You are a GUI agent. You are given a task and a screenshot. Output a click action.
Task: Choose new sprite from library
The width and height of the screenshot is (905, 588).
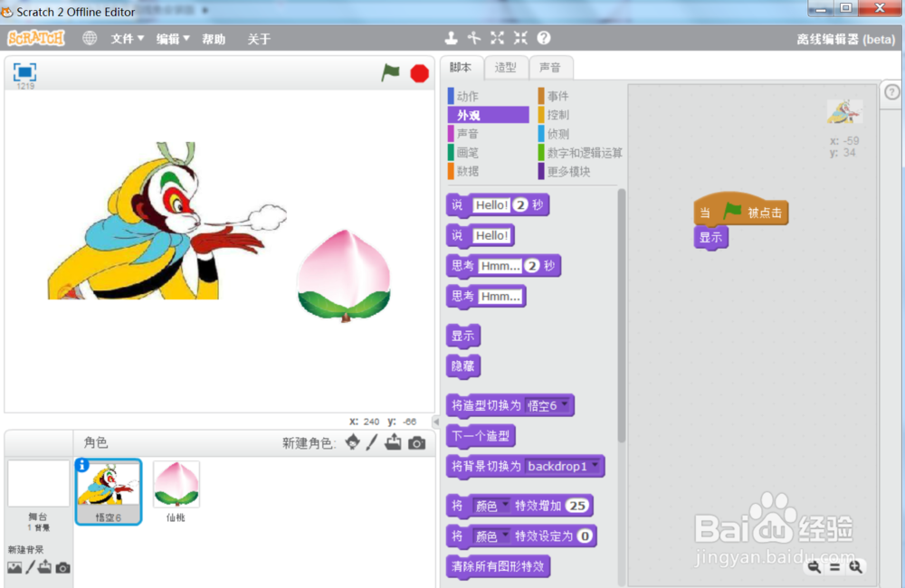(x=353, y=442)
